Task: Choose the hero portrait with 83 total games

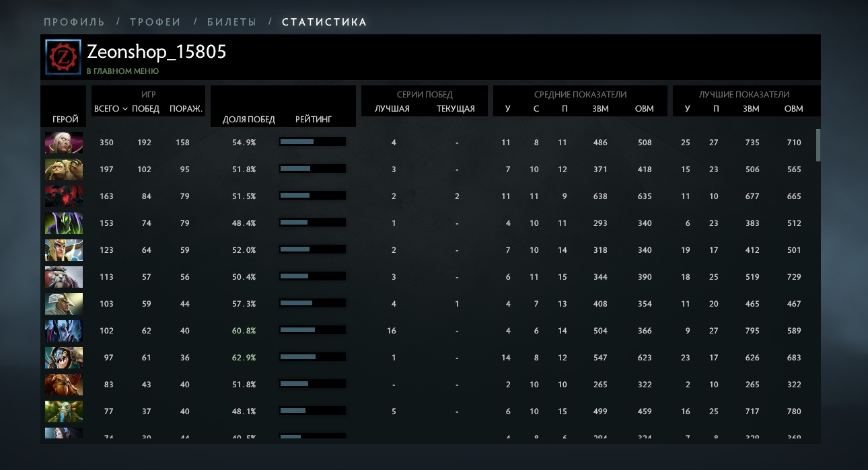Action: [64, 385]
